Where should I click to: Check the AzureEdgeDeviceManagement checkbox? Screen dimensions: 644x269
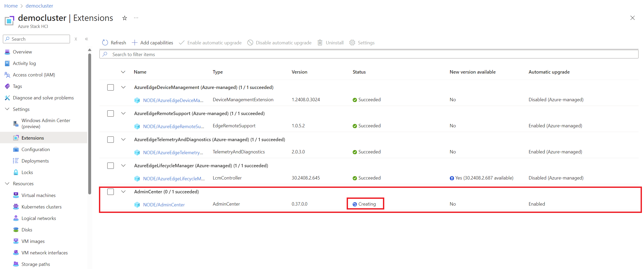pyautogui.click(x=111, y=87)
